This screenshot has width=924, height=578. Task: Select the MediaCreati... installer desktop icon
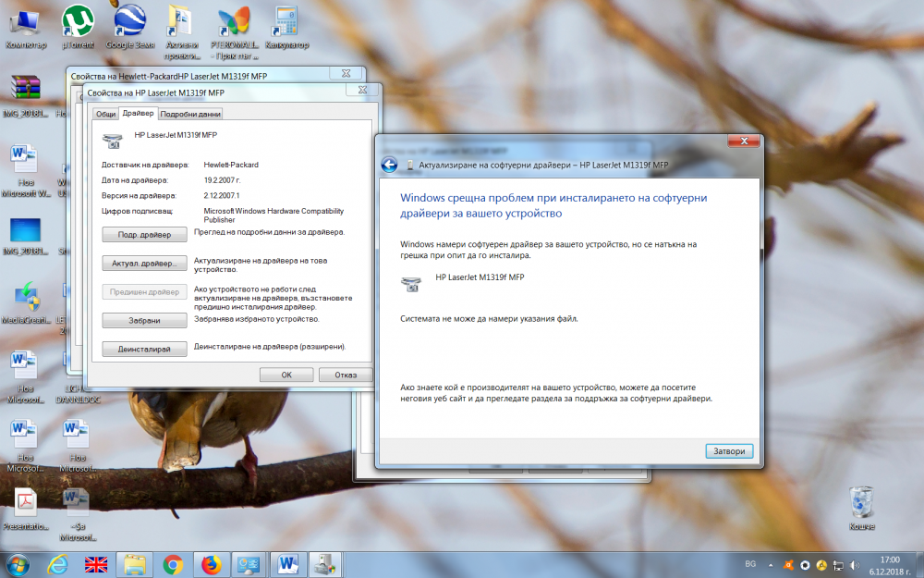click(x=25, y=302)
